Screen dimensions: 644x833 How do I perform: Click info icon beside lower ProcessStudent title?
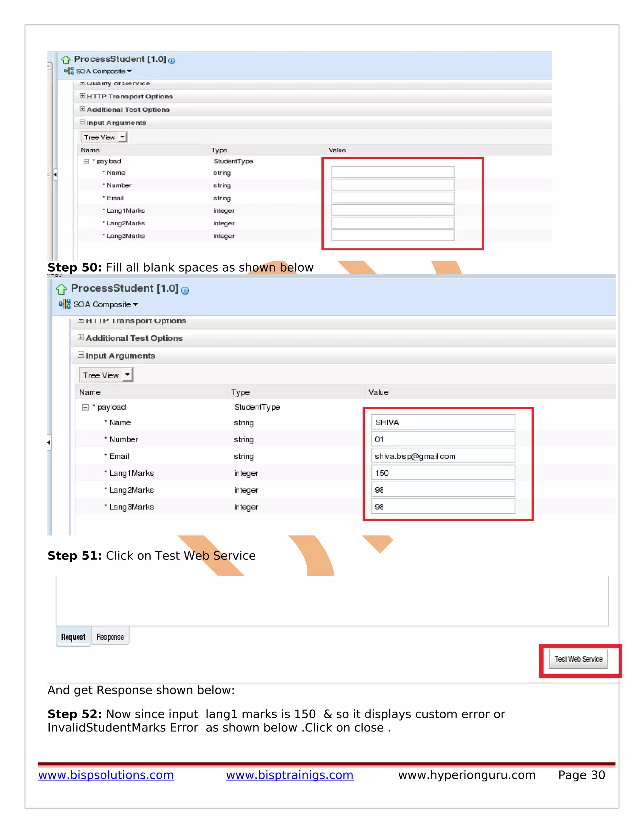185,291
